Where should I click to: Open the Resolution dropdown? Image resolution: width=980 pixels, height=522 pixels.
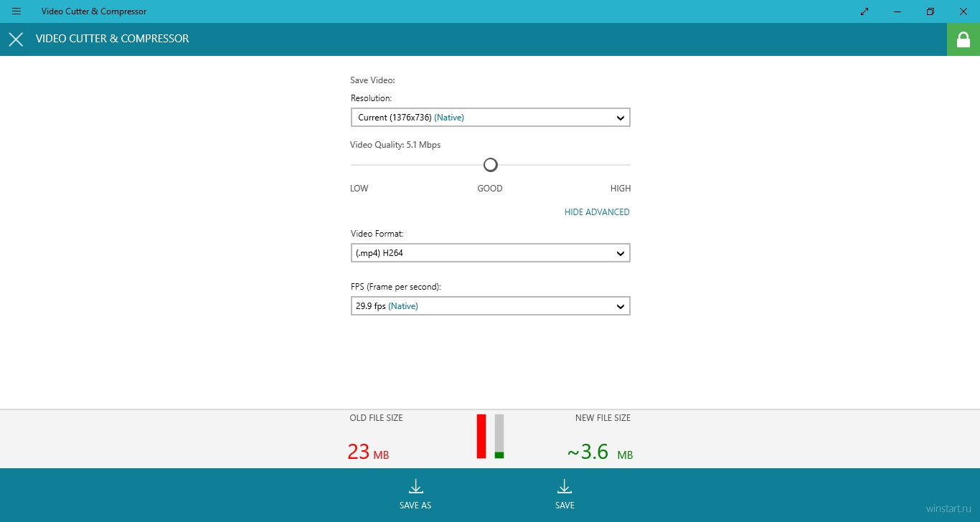(491, 118)
